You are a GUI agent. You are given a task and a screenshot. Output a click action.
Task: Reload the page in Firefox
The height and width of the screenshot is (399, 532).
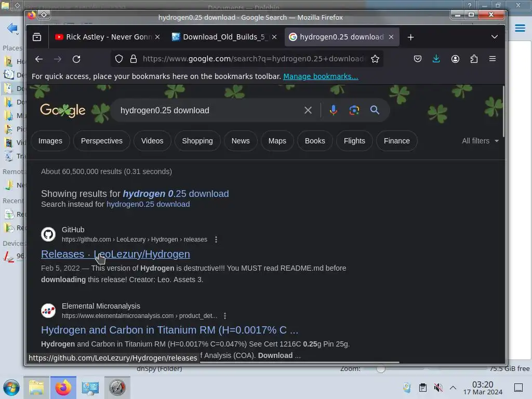(x=76, y=59)
